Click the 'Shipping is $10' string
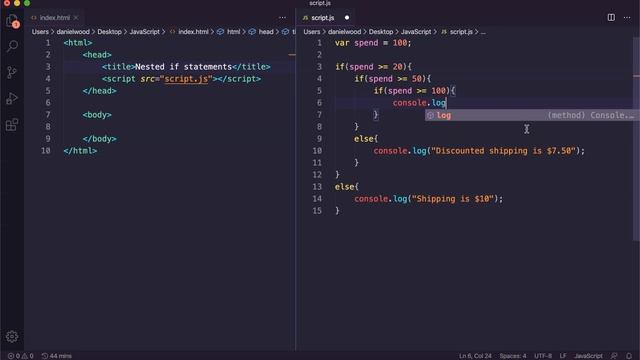Screen dimensions: 640x360 453,199
